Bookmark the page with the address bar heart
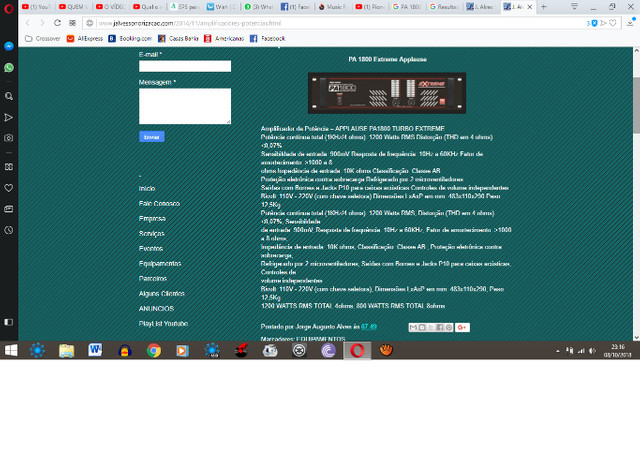This screenshot has width=640, height=450. pyautogui.click(x=613, y=23)
